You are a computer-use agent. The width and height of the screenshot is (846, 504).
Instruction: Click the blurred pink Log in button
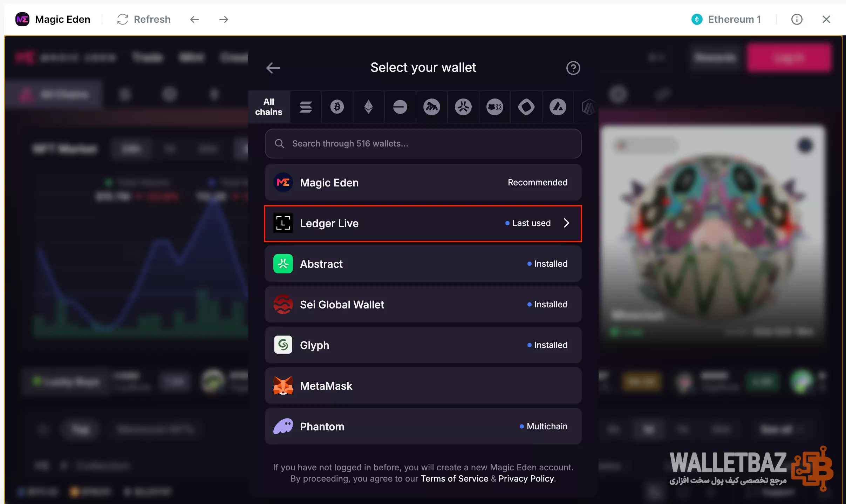point(789,58)
